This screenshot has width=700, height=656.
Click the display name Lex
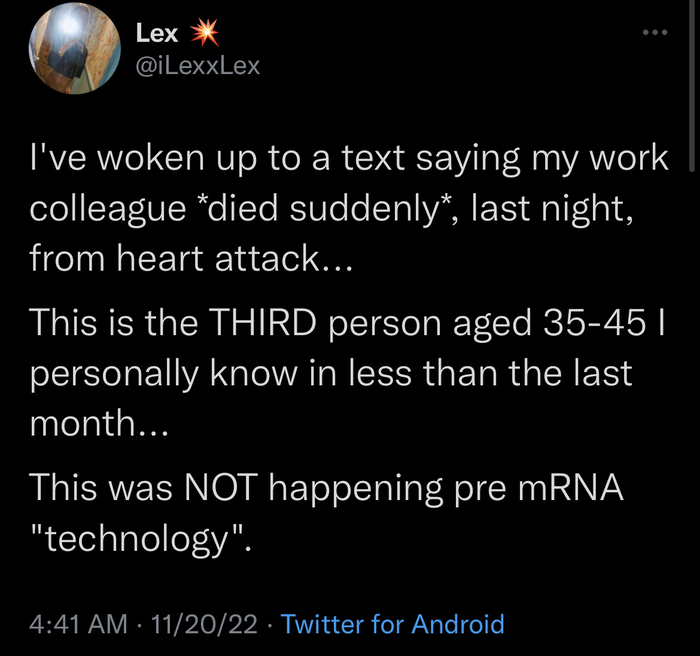[x=156, y=33]
